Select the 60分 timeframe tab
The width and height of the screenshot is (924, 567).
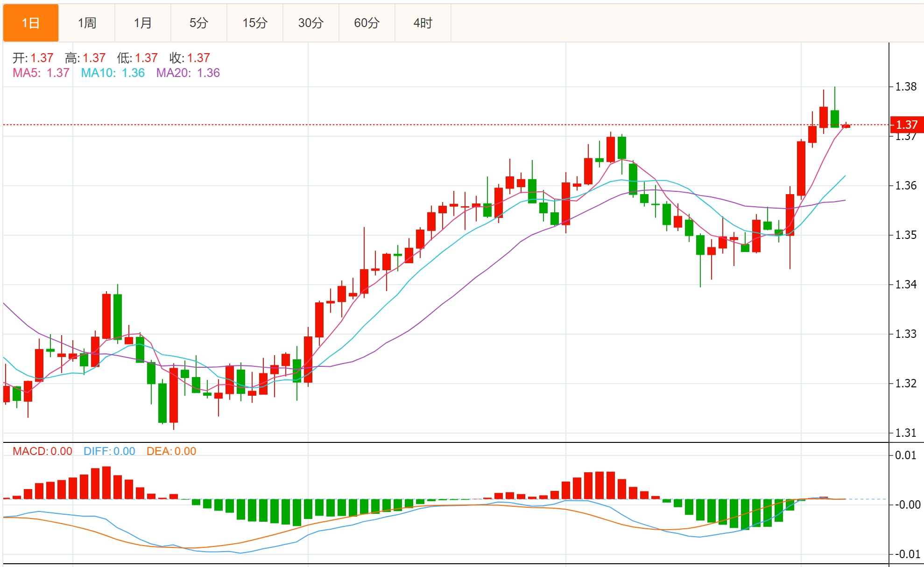pyautogui.click(x=367, y=23)
